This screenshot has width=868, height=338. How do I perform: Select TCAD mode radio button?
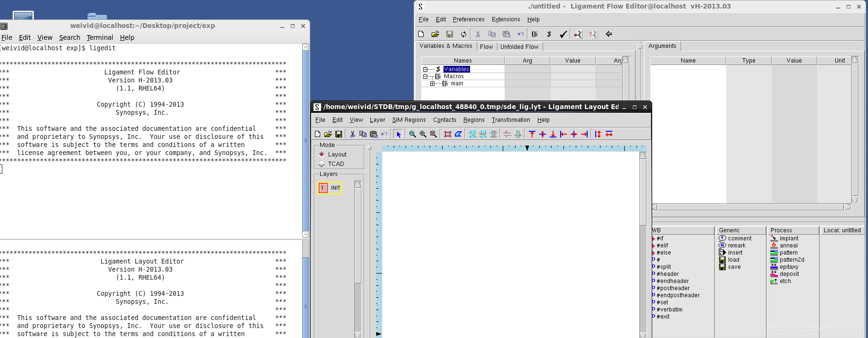point(322,164)
